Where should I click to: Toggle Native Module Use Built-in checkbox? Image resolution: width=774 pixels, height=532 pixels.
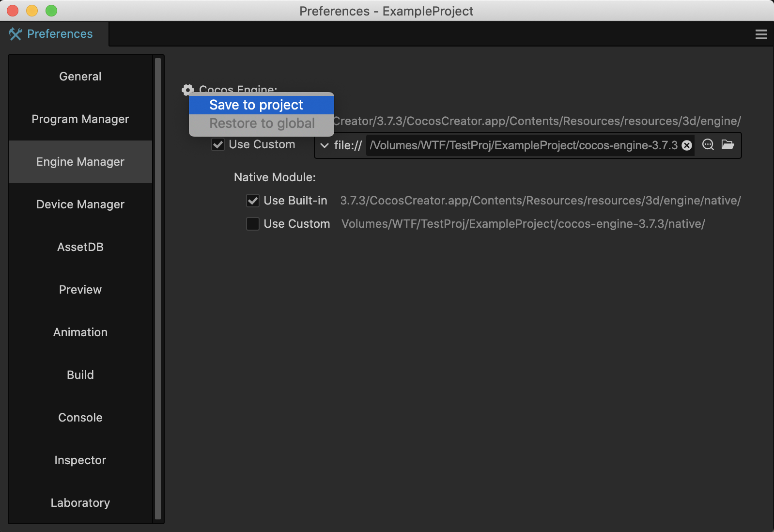click(253, 201)
